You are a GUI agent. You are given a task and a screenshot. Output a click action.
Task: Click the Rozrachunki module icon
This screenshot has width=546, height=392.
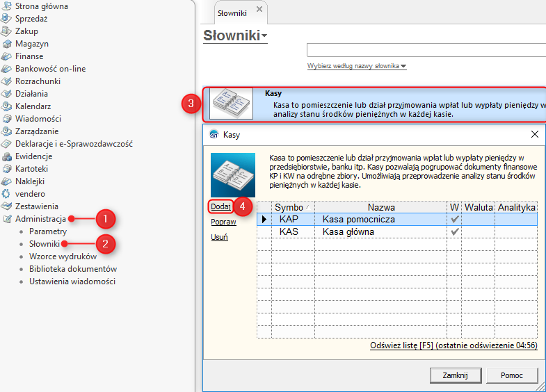point(6,81)
